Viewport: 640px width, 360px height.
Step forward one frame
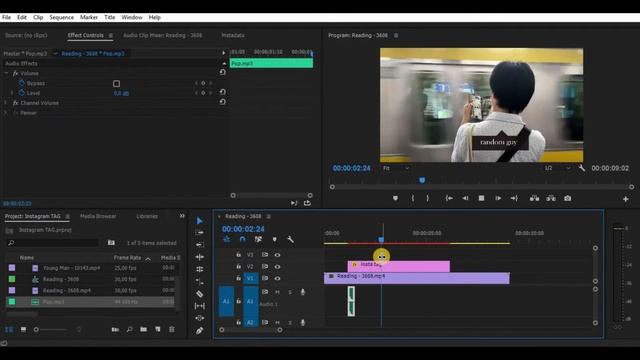498,198
